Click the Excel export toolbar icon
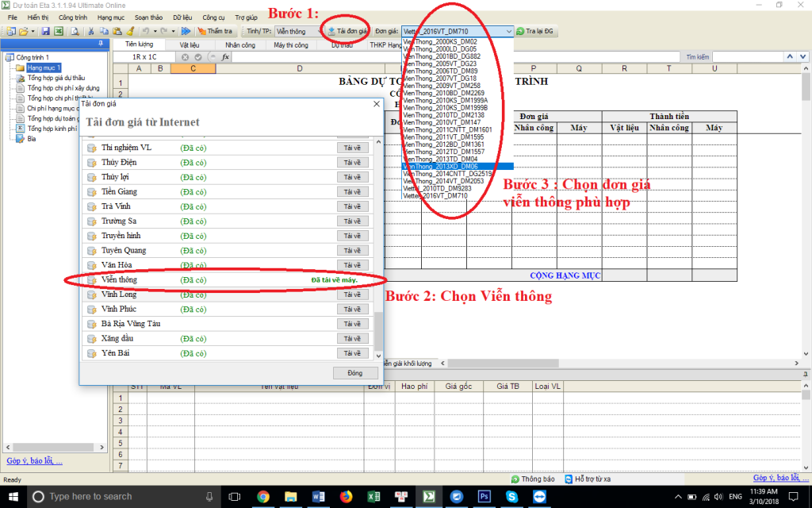Image resolution: width=812 pixels, height=508 pixels. point(59,31)
